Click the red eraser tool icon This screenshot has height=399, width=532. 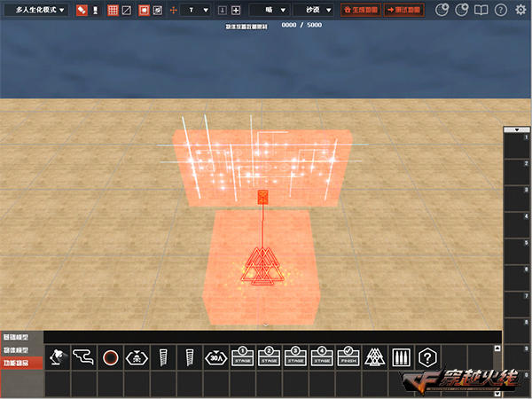[x=82, y=10]
